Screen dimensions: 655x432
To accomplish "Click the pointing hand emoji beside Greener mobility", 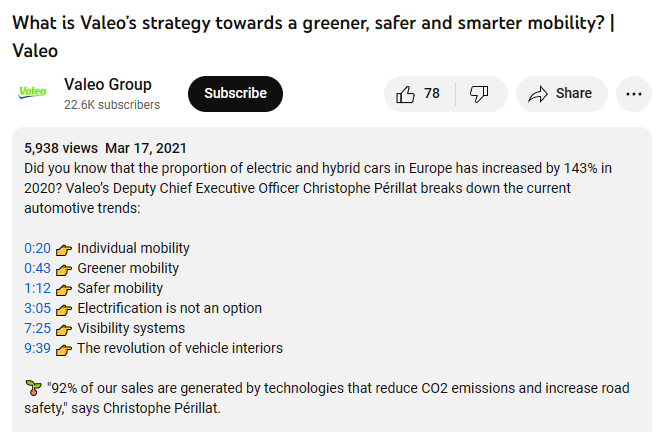I will coord(63,270).
